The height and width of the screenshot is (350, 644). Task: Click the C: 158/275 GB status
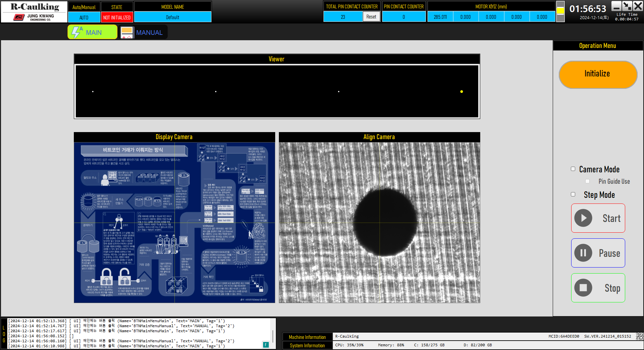pos(429,345)
